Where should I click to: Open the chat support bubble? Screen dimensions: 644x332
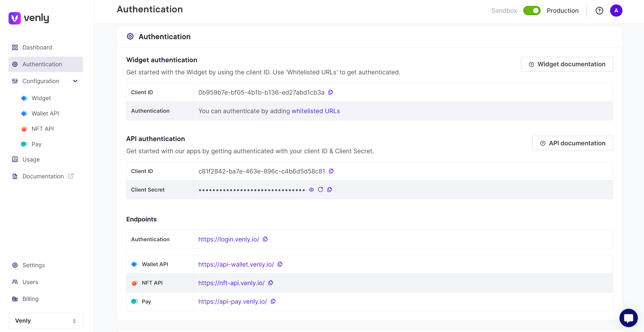click(628, 318)
